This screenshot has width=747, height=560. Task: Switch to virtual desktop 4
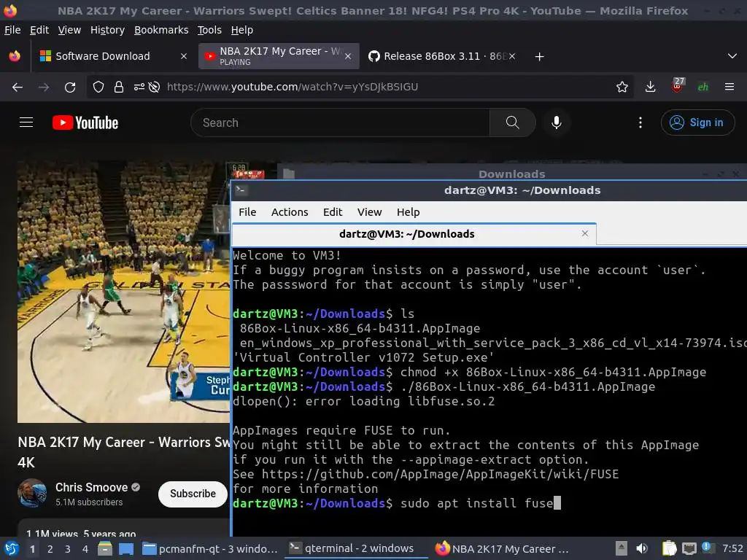(x=85, y=549)
